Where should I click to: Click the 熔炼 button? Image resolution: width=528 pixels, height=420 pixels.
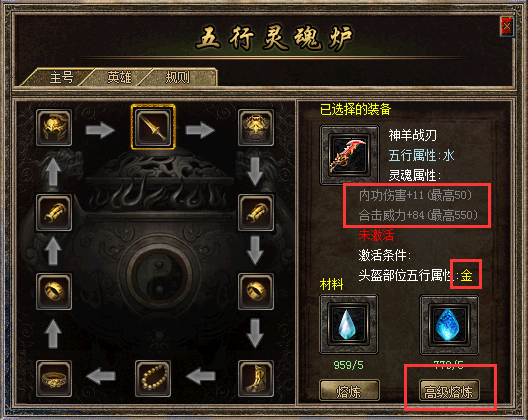point(349,391)
